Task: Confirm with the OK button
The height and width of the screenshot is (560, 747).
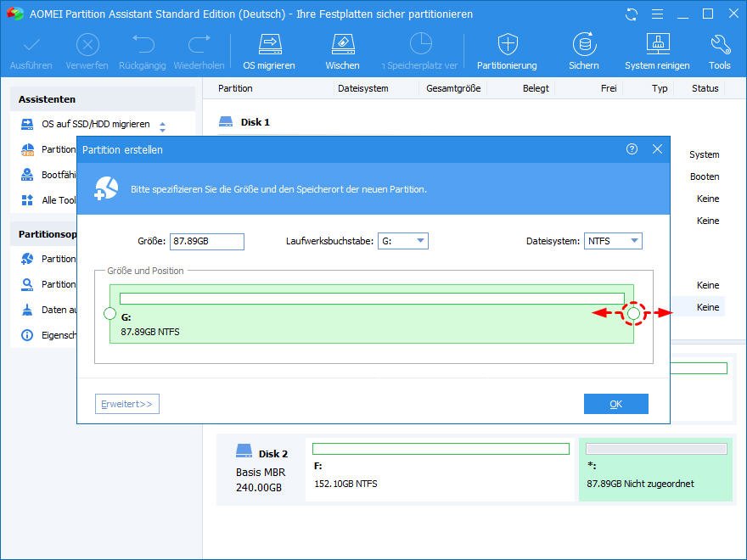Action: tap(616, 404)
